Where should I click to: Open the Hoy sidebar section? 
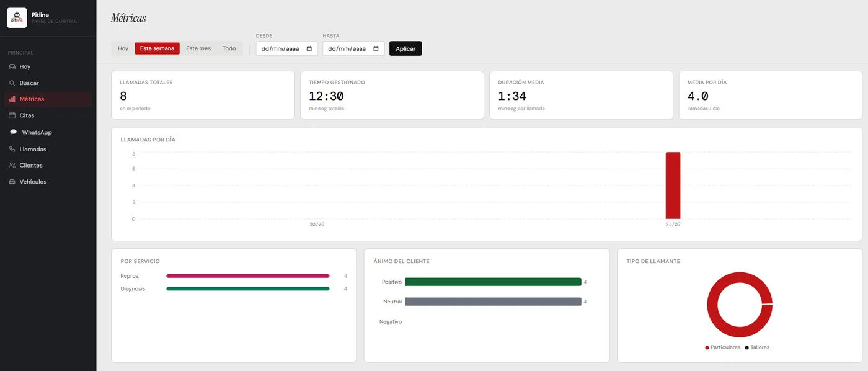pos(48,66)
